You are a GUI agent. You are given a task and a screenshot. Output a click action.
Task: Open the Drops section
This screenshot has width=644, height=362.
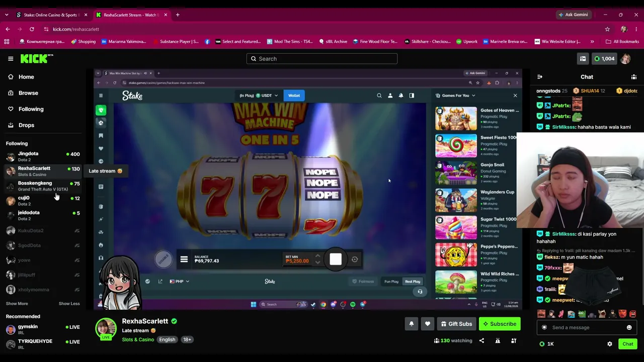click(x=26, y=125)
